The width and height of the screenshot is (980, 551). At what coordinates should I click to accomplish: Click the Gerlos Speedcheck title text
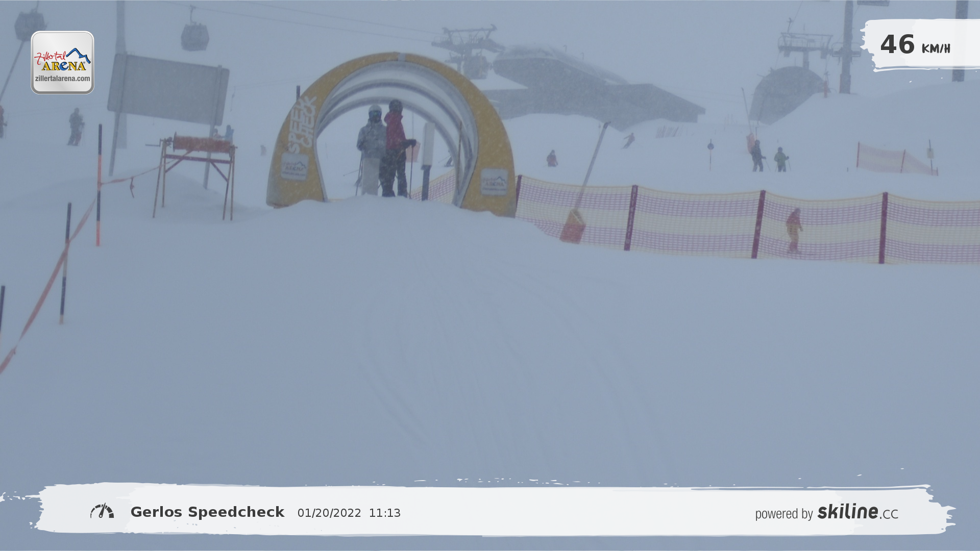(207, 512)
